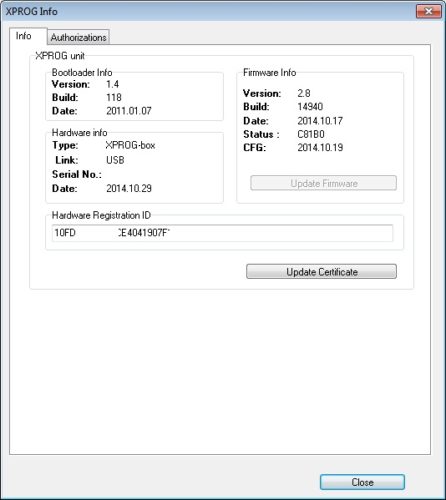Click the Serial No. label

coord(77,174)
